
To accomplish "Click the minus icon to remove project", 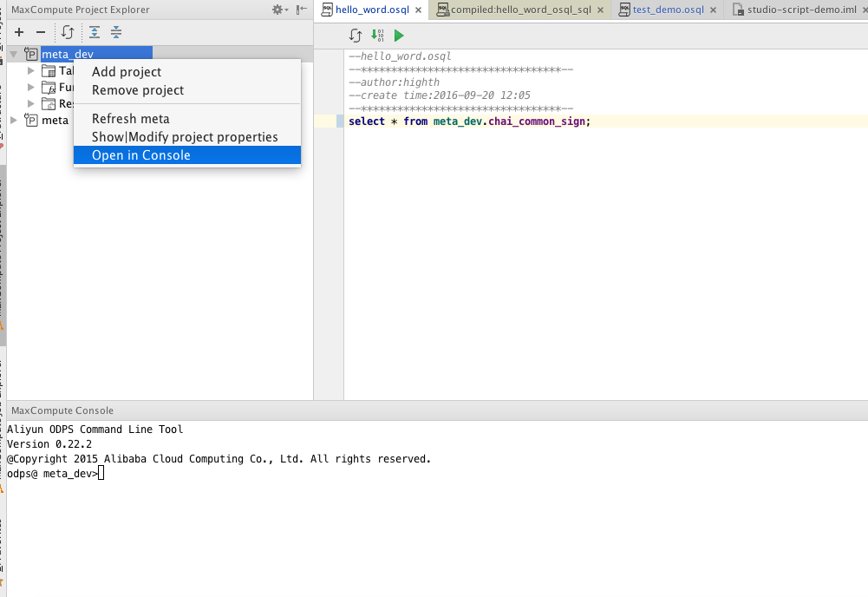I will tap(41, 32).
